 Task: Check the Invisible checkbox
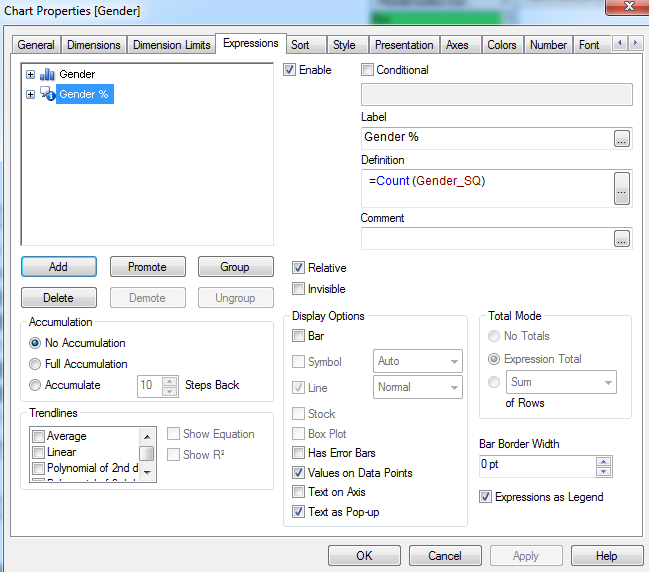pyautogui.click(x=298, y=288)
